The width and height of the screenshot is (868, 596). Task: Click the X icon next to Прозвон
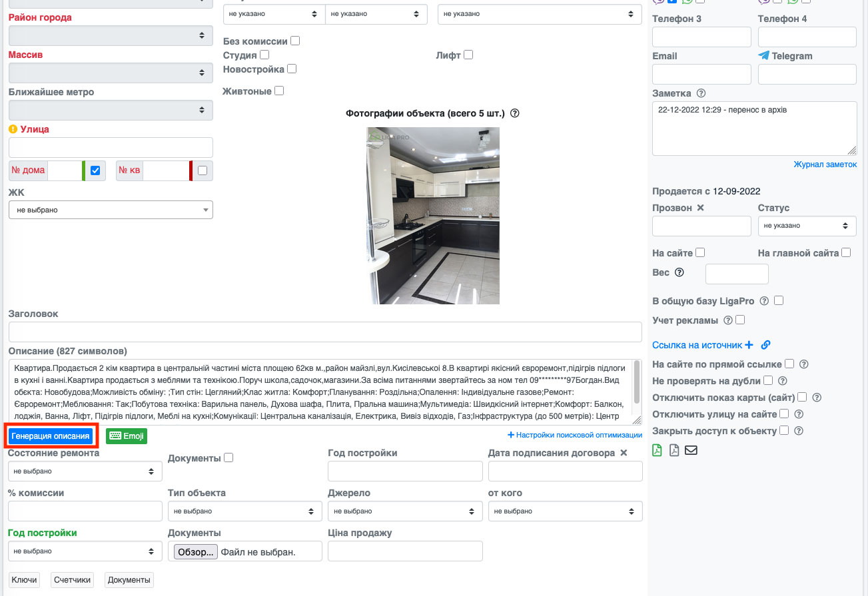pyautogui.click(x=700, y=208)
